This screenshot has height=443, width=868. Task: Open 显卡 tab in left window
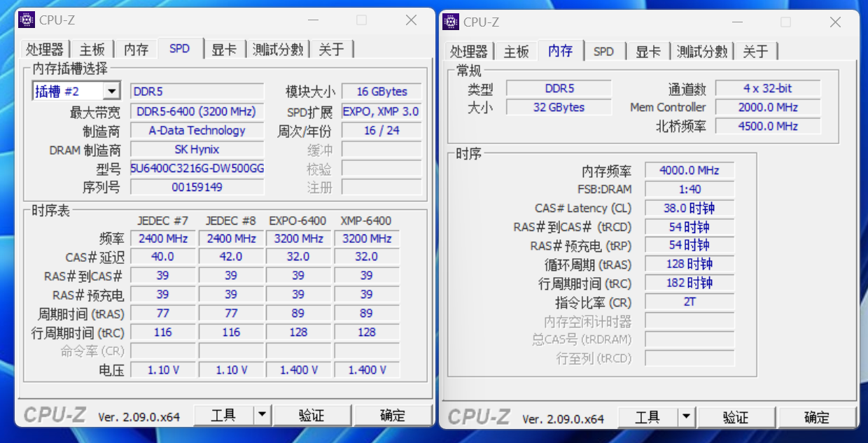tap(224, 49)
